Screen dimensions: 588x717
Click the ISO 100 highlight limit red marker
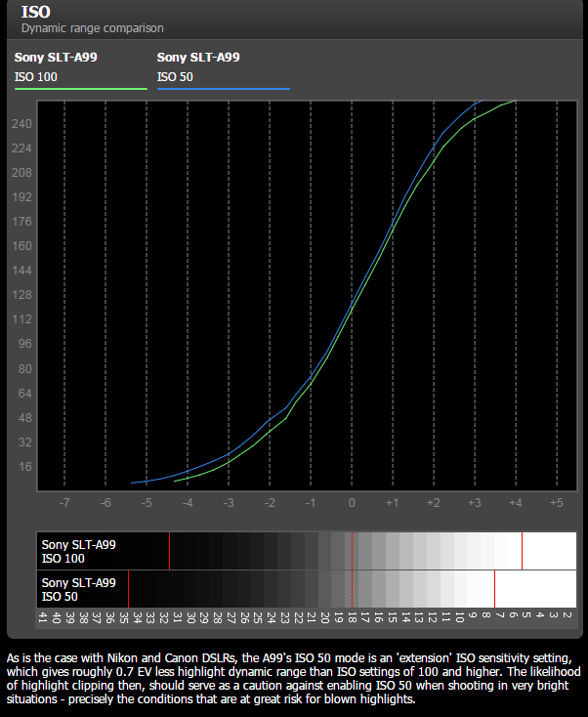click(523, 551)
